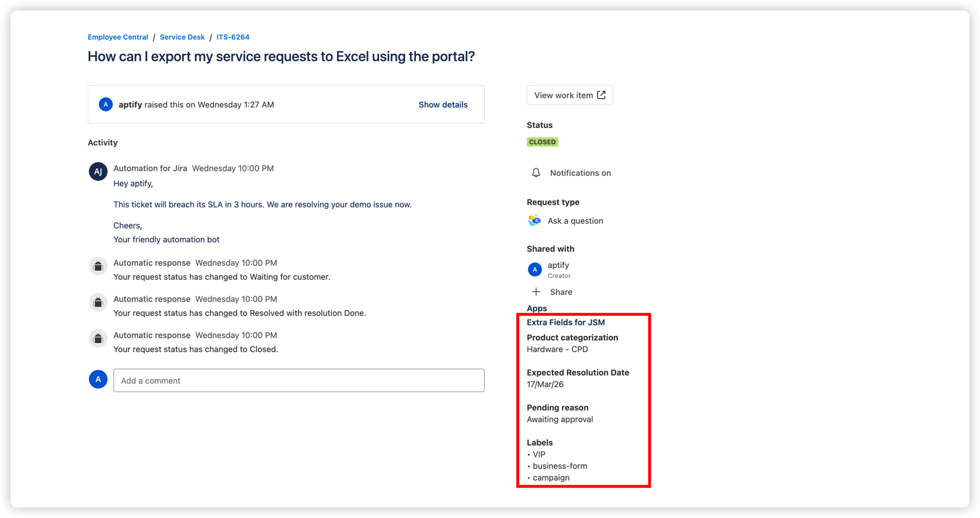Click Show details on the request
This screenshot has width=980, height=518.
[x=443, y=105]
